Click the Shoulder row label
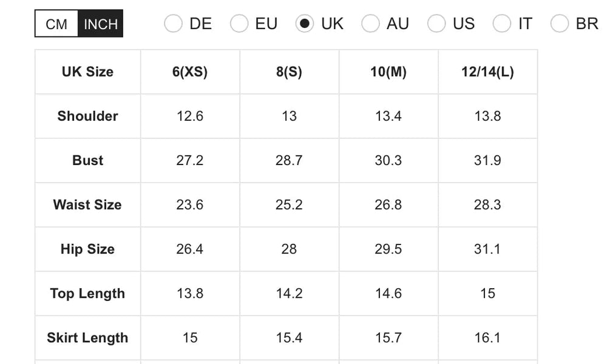Screen dimensions: 607x364 pyautogui.click(x=87, y=116)
